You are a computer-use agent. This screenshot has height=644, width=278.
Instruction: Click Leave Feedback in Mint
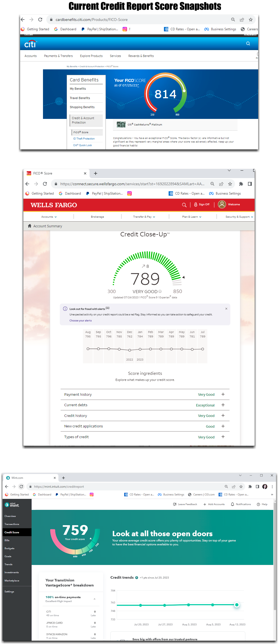[185, 504]
